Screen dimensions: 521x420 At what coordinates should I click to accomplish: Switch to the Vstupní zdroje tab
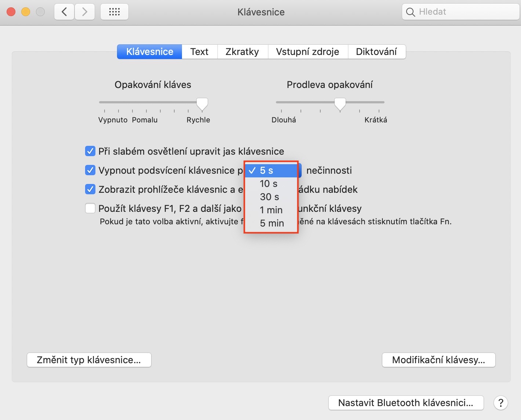(307, 52)
